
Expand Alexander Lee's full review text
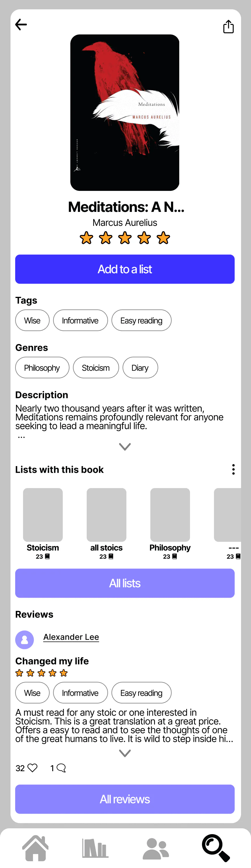125,753
